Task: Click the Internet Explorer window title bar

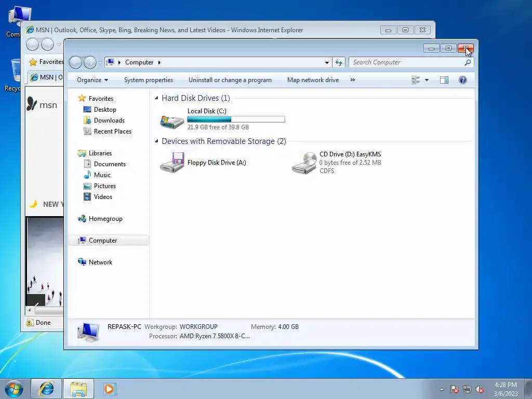Action: point(200,30)
